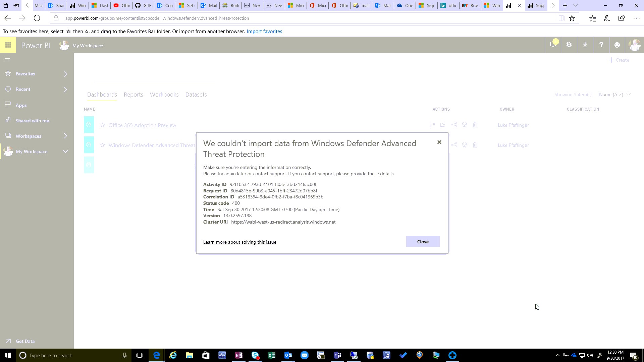Click the Close button in dialog
644x362 pixels.
click(x=423, y=242)
